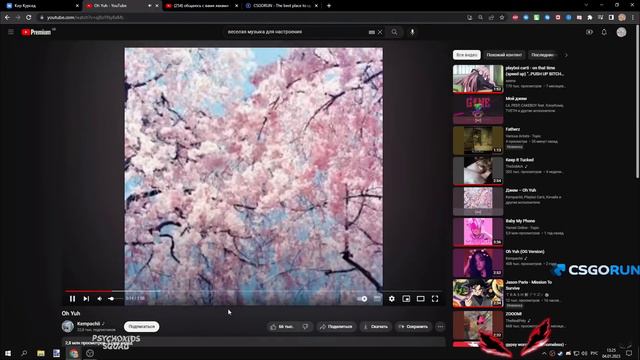Like the Oh Yuh video
Screen dimensions: 640x360
pyautogui.click(x=282, y=327)
